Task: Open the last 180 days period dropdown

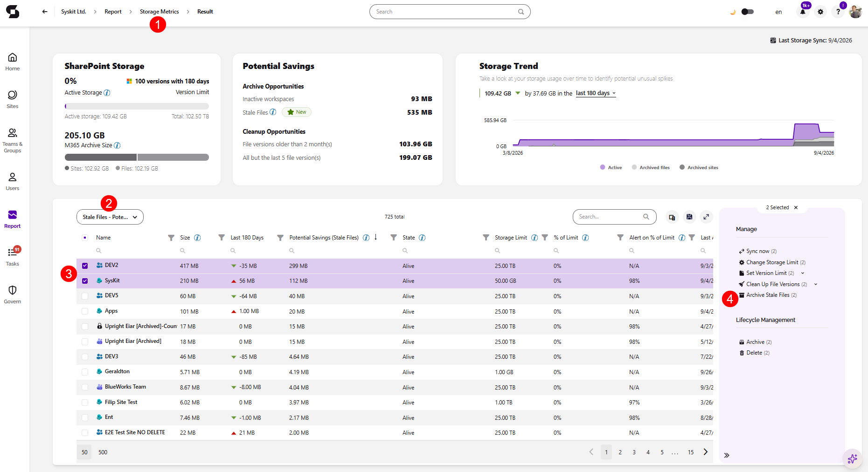Action: 596,93
